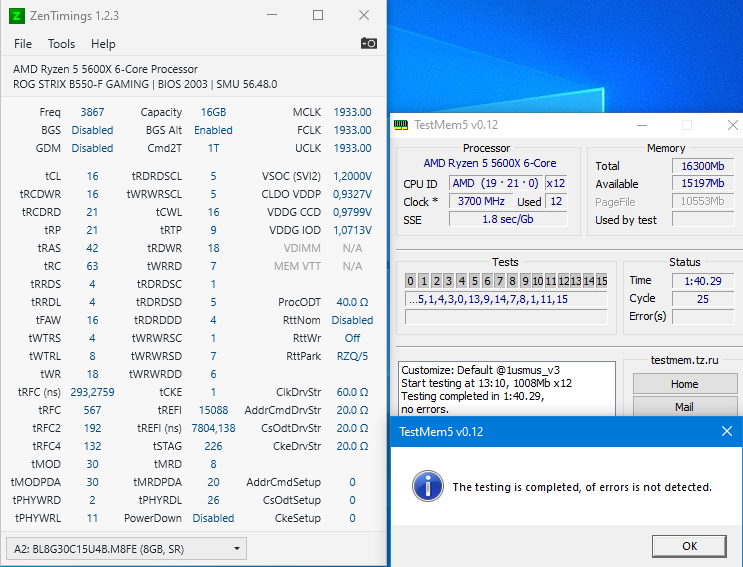Click the Freq value 3867
This screenshot has height=567, width=743.
click(92, 112)
